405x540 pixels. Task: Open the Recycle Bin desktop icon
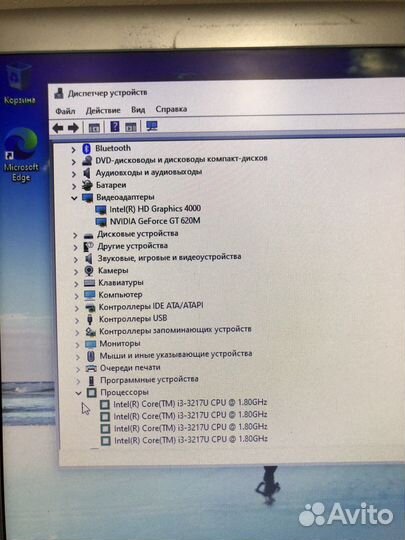click(19, 84)
